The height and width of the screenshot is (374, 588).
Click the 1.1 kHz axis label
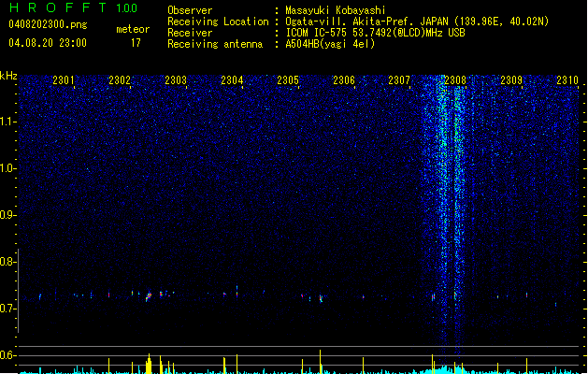point(8,122)
